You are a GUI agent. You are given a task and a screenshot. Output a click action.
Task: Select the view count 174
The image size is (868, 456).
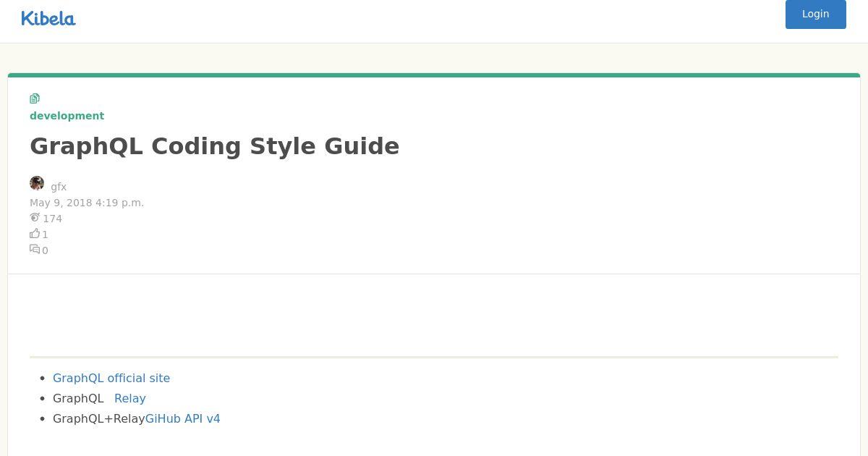pos(52,219)
